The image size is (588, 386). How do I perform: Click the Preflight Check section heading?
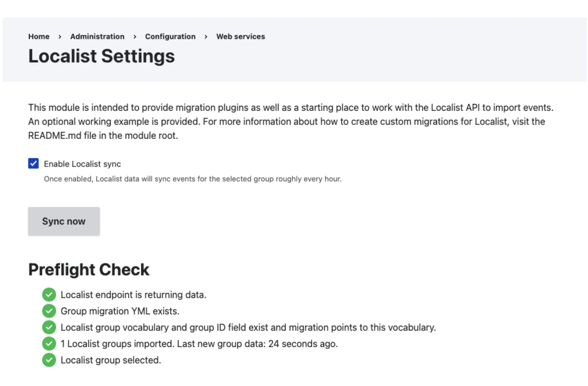(89, 269)
